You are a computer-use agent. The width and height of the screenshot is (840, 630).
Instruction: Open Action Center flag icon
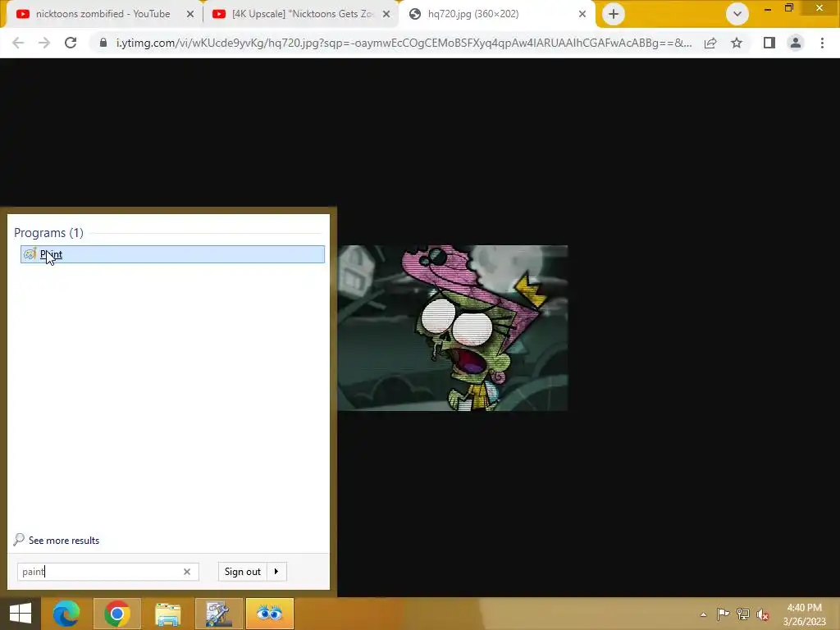[723, 614]
